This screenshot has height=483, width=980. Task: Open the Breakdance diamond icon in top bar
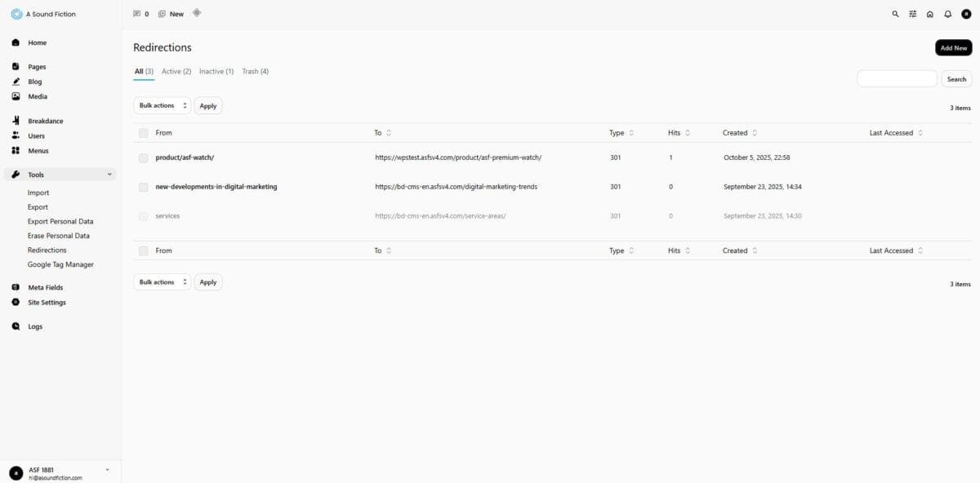tap(197, 13)
